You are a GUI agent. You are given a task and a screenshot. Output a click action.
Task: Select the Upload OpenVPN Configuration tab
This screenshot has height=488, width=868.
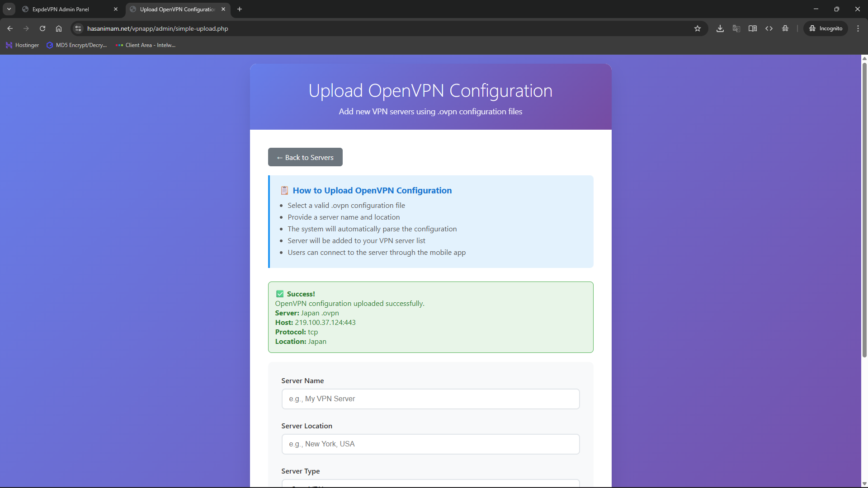click(x=177, y=9)
